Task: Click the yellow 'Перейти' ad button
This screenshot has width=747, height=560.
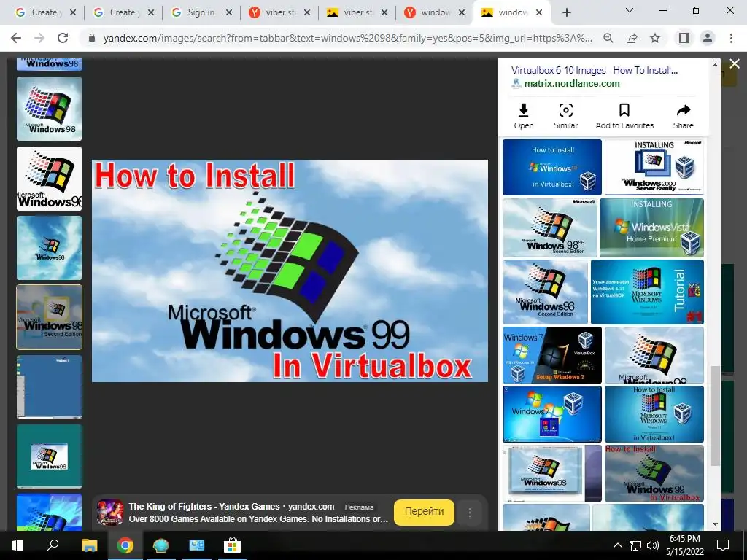Action: (424, 511)
